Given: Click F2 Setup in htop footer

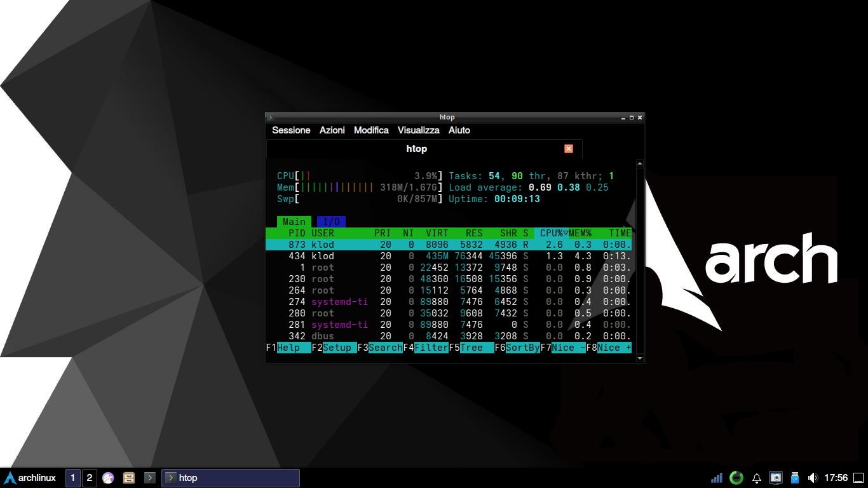Looking at the screenshot, I should (334, 348).
